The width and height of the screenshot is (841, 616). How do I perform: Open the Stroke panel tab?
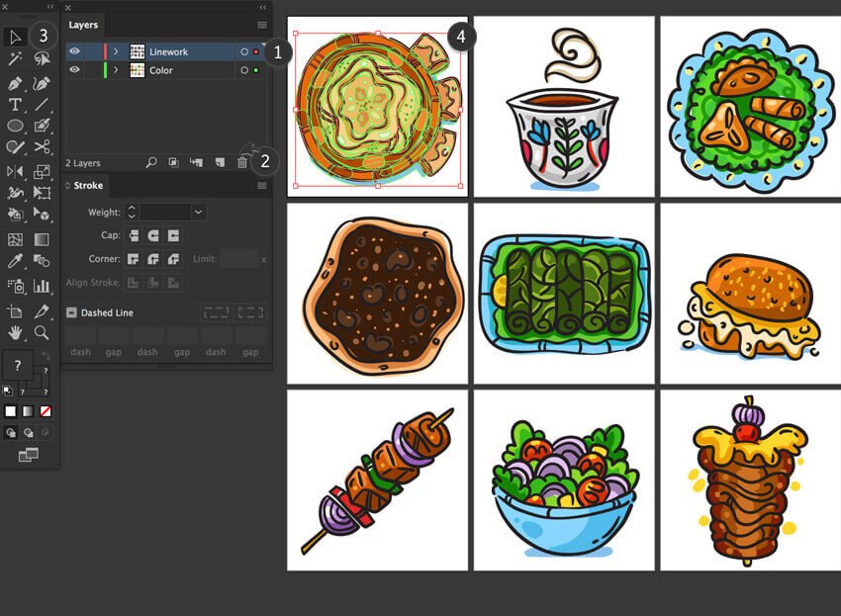[88, 186]
